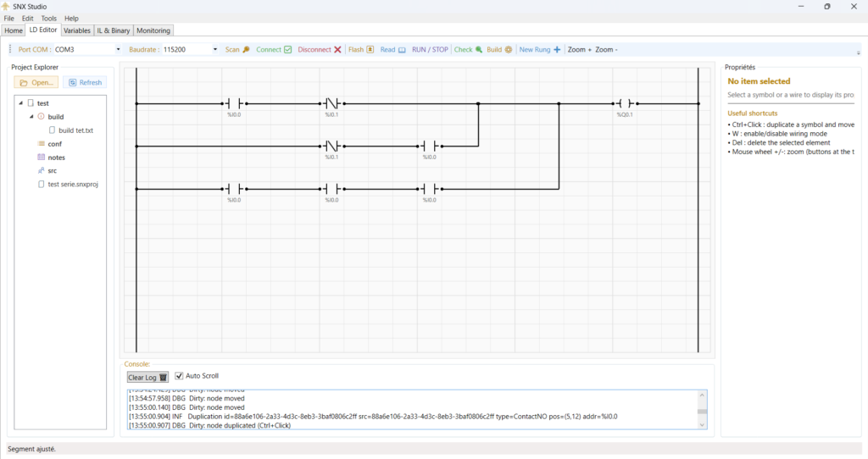Viewport: 868px width, 459px height.
Task: Select the test serie.snxproj file
Action: pyautogui.click(x=73, y=184)
